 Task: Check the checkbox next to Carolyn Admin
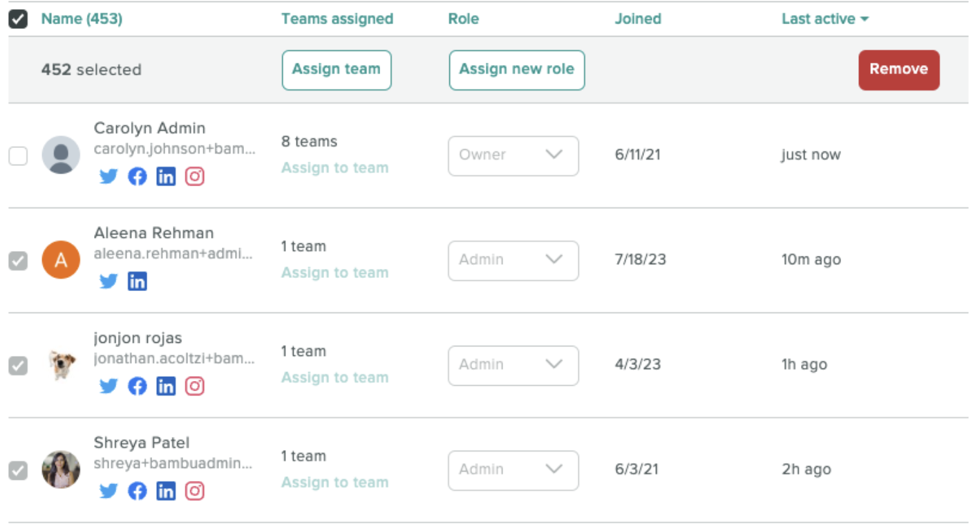(x=19, y=155)
